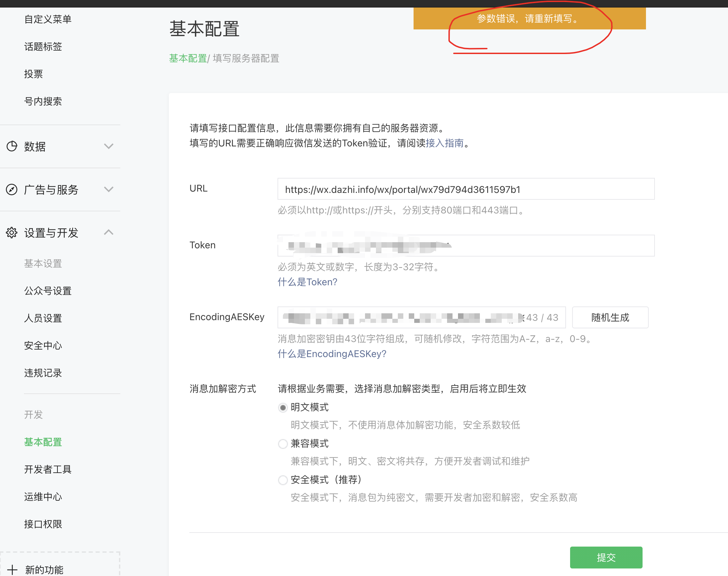Click the gear icon beside 设置与开发
This screenshot has height=576, width=728.
[12, 233]
